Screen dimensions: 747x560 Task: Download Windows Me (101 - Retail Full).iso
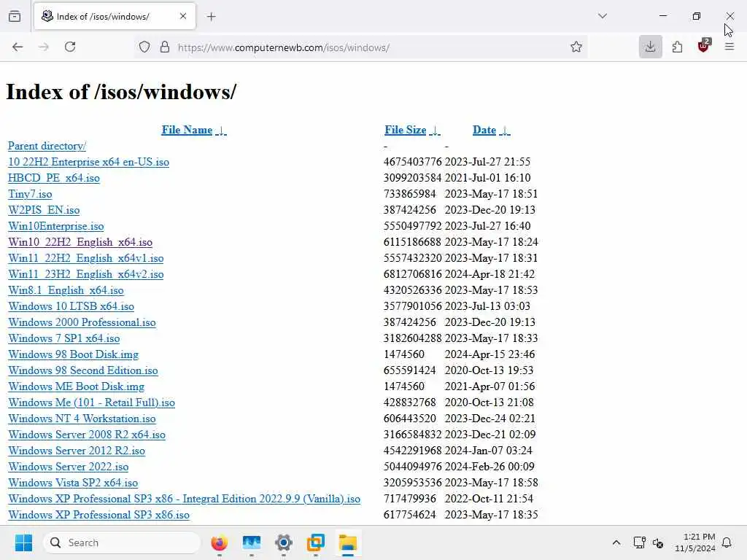pos(91,402)
